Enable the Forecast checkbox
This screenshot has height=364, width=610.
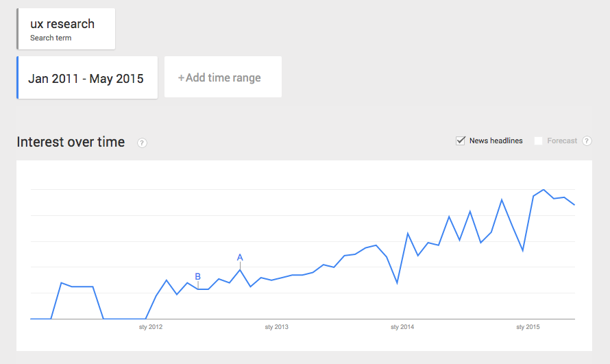click(x=539, y=141)
